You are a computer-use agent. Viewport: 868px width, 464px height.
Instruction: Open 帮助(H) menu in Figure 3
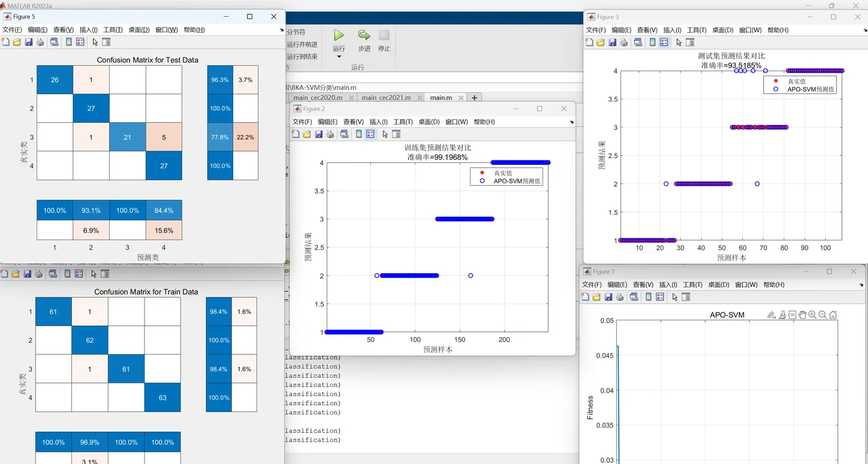777,30
